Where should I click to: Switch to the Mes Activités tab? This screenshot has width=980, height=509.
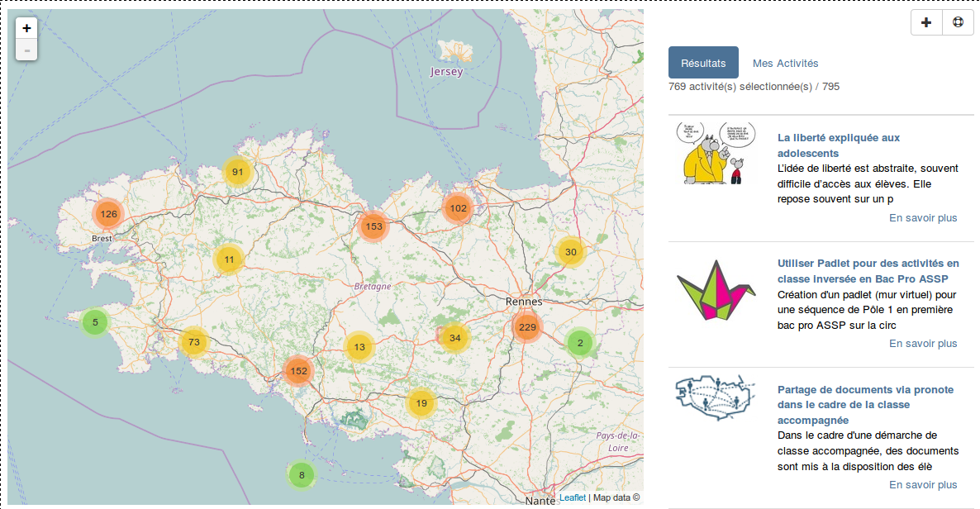[785, 63]
